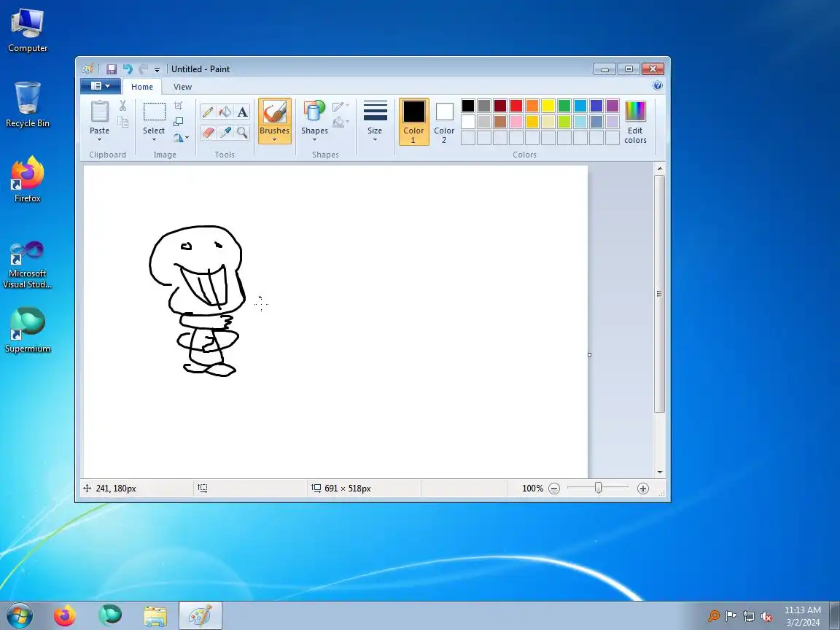Click the Firefox taskbar button

[65, 615]
